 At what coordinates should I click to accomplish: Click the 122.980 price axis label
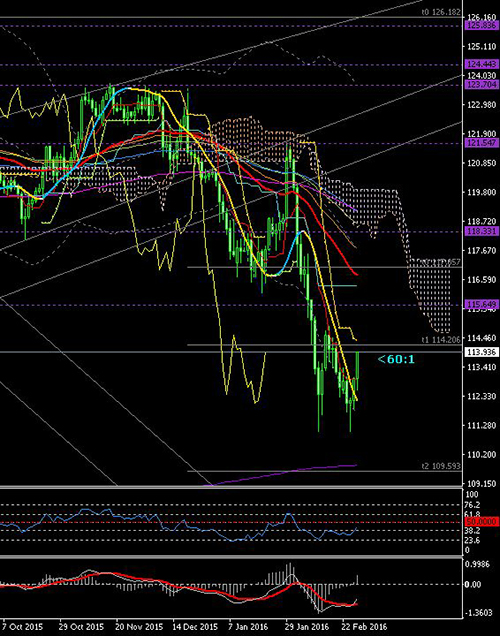[x=482, y=105]
